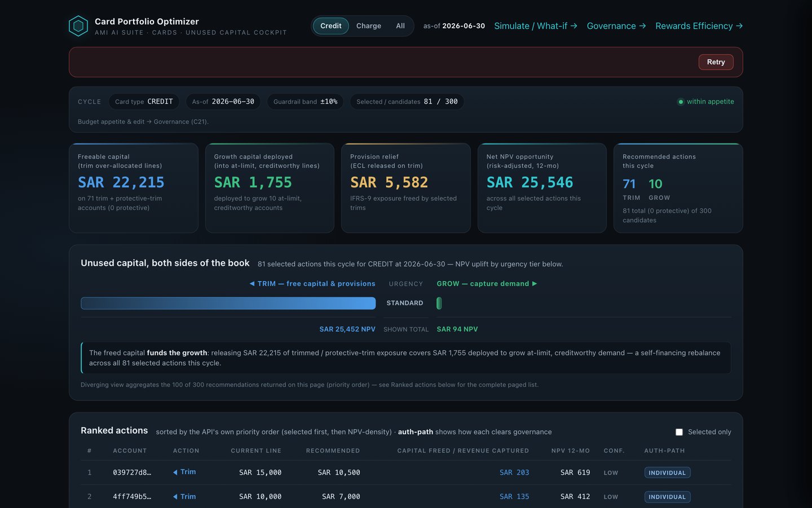Click the Card type CREDIT chip
This screenshot has height=508, width=812.
(144, 102)
